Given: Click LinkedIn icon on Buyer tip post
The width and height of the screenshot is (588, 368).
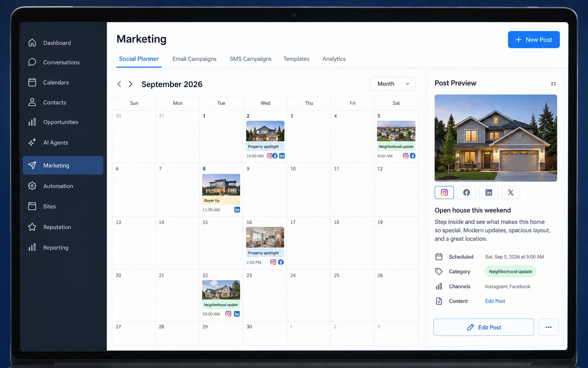Looking at the screenshot, I should tap(237, 210).
